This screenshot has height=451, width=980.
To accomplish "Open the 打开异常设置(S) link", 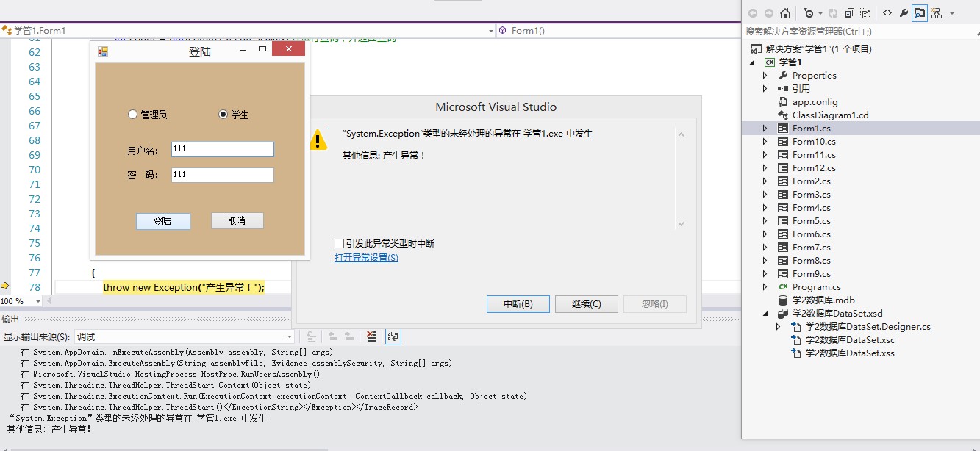I will click(x=366, y=258).
